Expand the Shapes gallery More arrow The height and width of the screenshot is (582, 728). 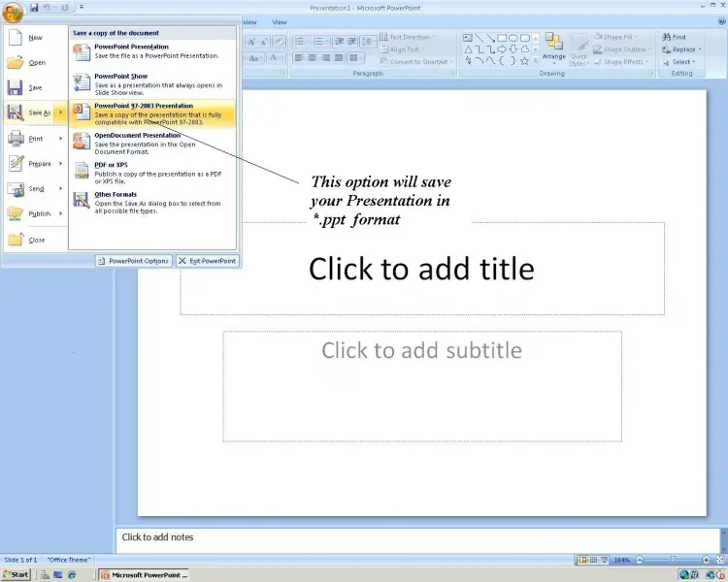click(535, 61)
